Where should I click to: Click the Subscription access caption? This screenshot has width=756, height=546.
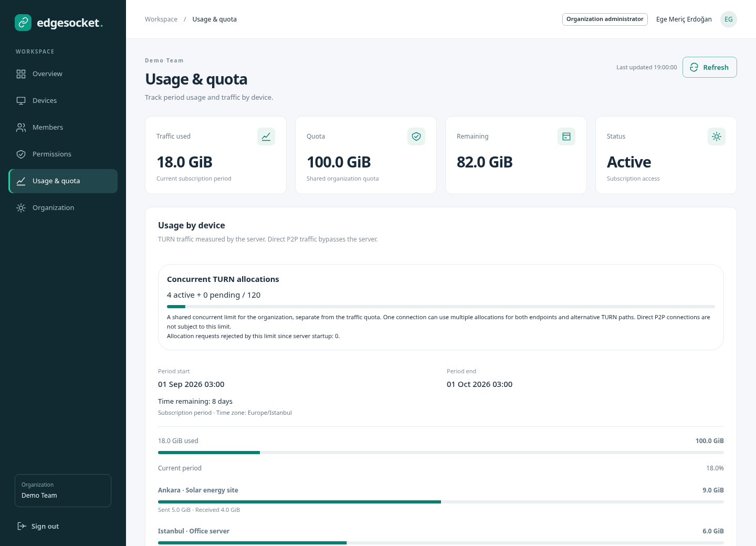tap(633, 178)
